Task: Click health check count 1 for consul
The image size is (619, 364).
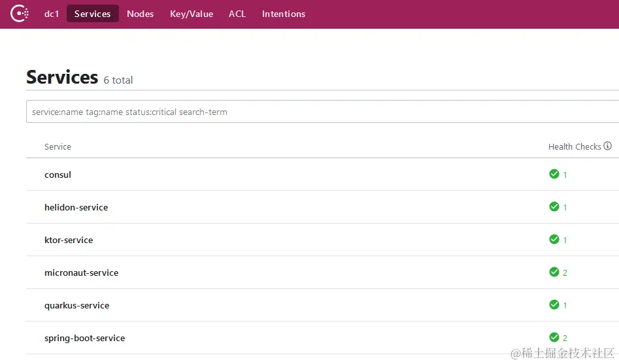Action: (x=565, y=174)
